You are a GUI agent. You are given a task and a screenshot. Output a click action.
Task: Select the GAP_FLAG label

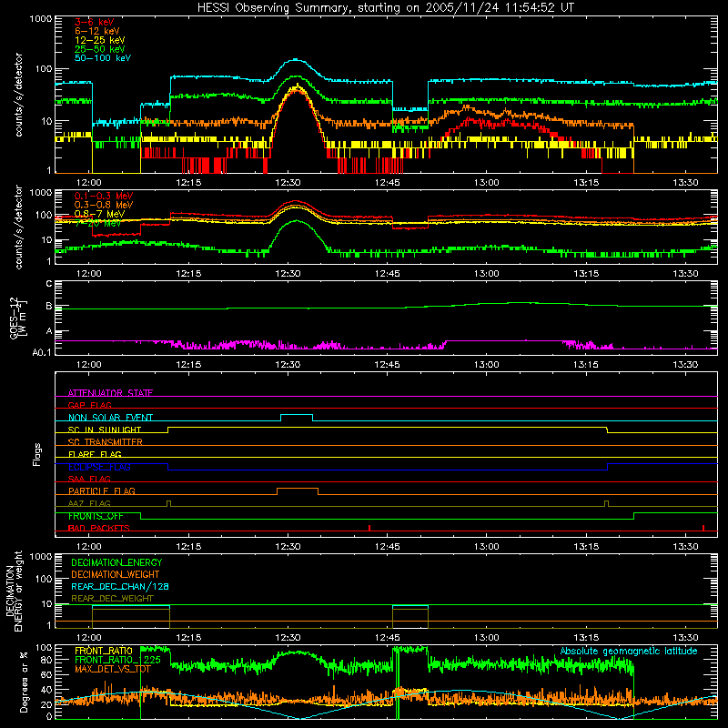coord(89,405)
